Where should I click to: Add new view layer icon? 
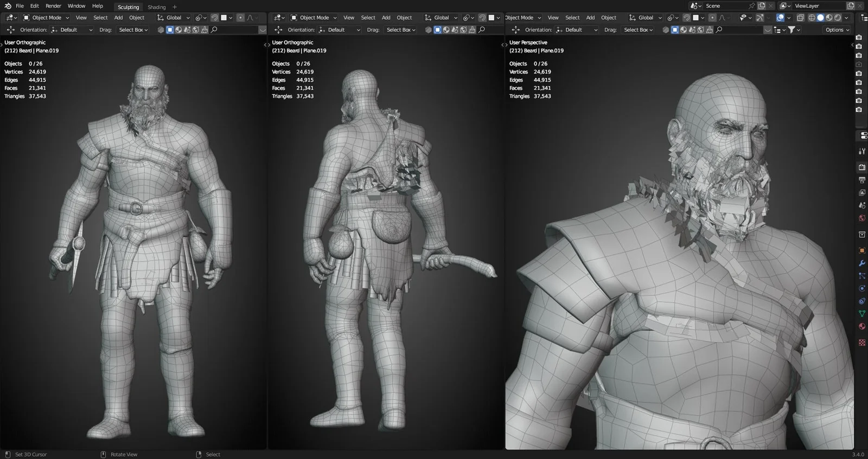[x=851, y=6]
